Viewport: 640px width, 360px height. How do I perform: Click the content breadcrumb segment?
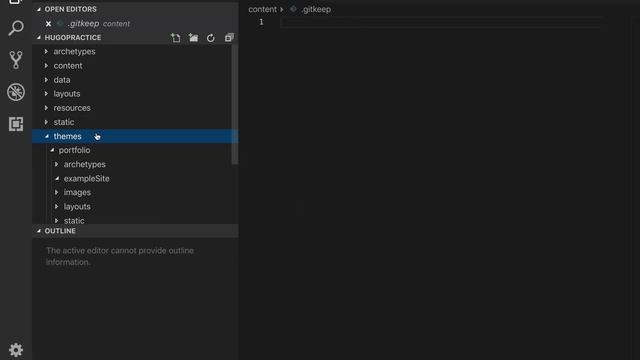pos(262,9)
